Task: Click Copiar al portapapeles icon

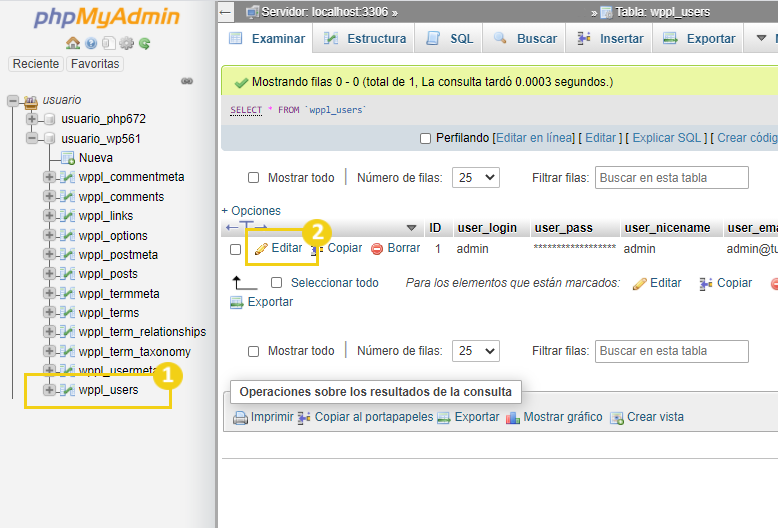Action: (304, 418)
